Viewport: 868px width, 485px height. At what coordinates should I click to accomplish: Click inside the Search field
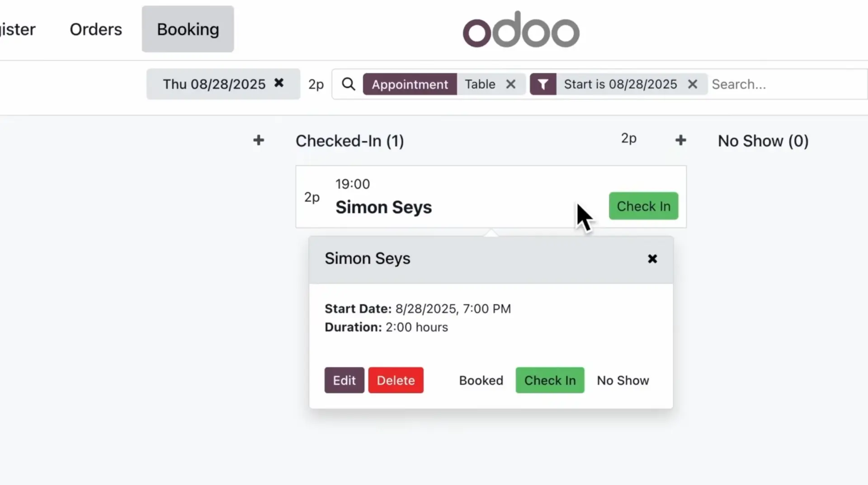click(769, 84)
